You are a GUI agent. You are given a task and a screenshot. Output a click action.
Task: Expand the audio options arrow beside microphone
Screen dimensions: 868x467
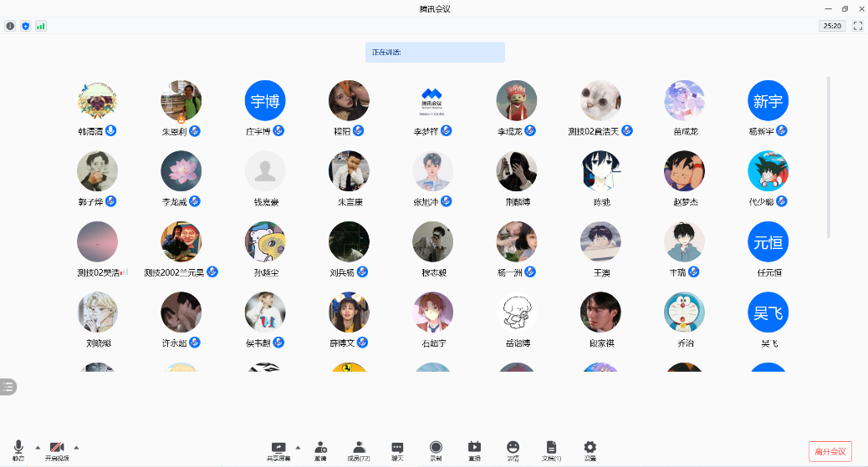click(38, 447)
